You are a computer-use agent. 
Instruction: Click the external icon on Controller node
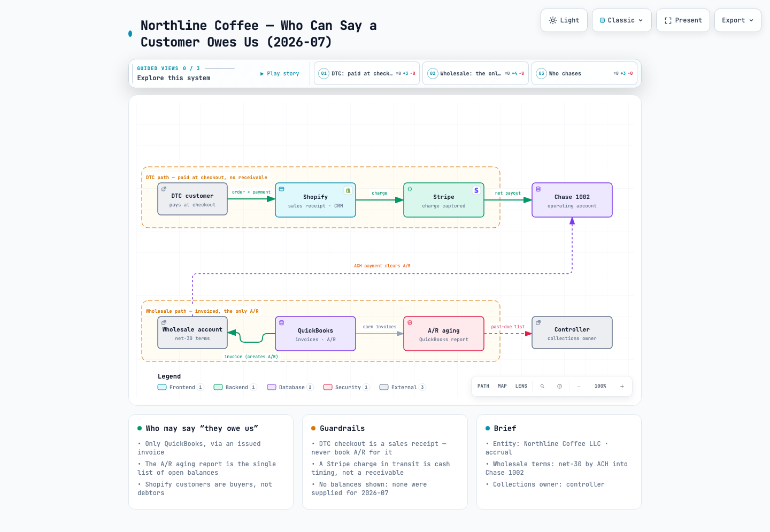pos(538,322)
